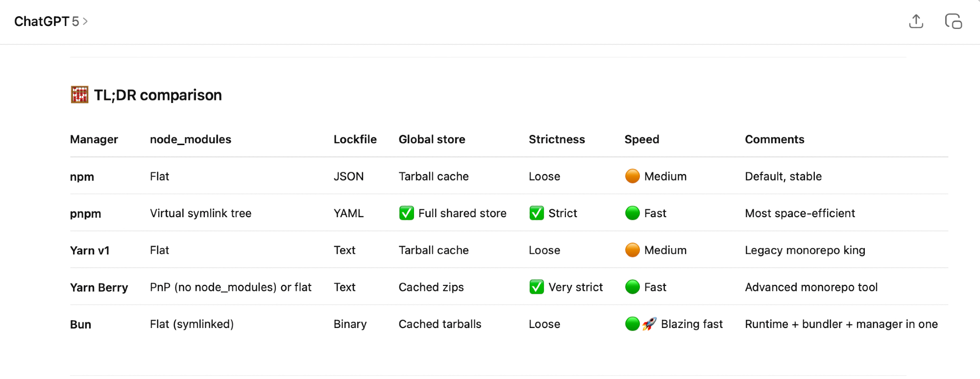This screenshot has height=379, width=980.
Task: Click the checkmark next to Strict
Action: click(537, 213)
